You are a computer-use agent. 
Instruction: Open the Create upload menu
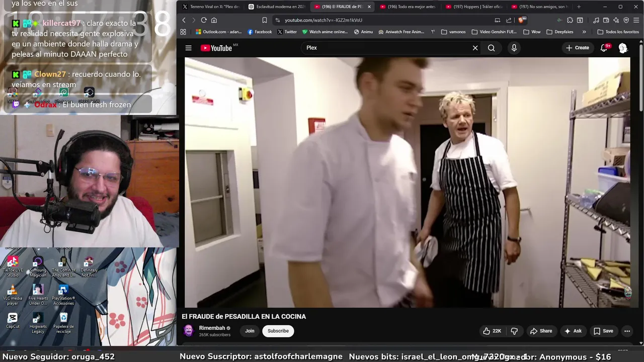[x=577, y=48]
